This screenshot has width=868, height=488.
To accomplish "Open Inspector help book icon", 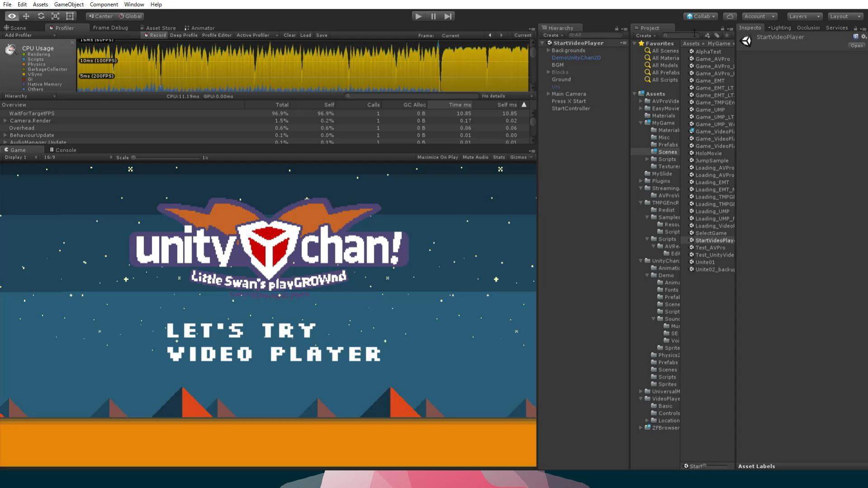I will (x=855, y=37).
